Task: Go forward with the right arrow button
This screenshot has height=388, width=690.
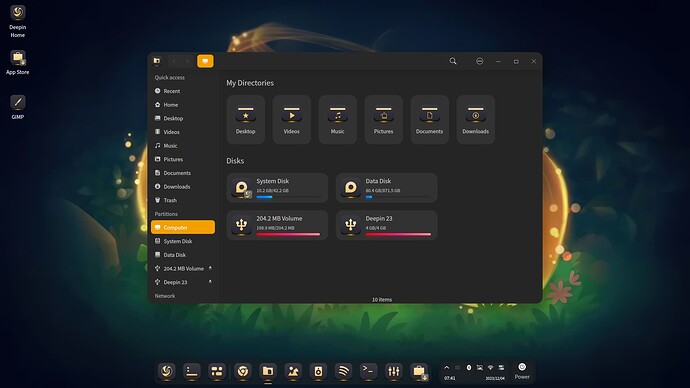Action: coord(187,61)
